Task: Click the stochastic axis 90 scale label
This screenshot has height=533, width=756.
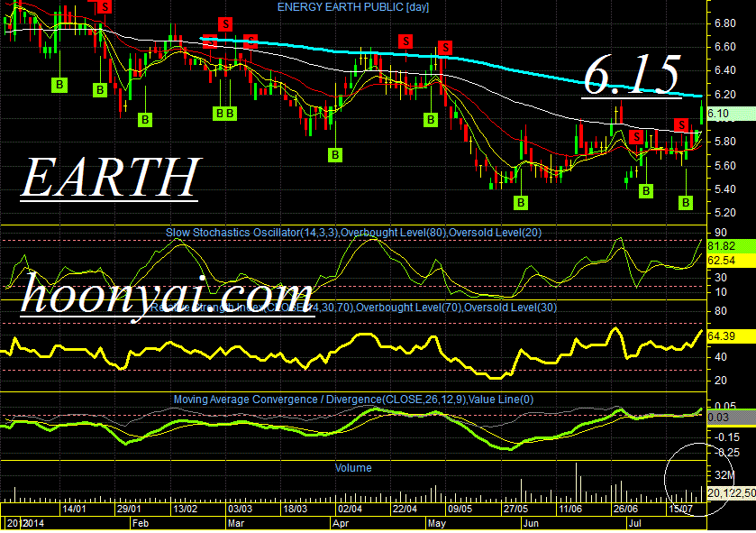Action: pyautogui.click(x=721, y=233)
